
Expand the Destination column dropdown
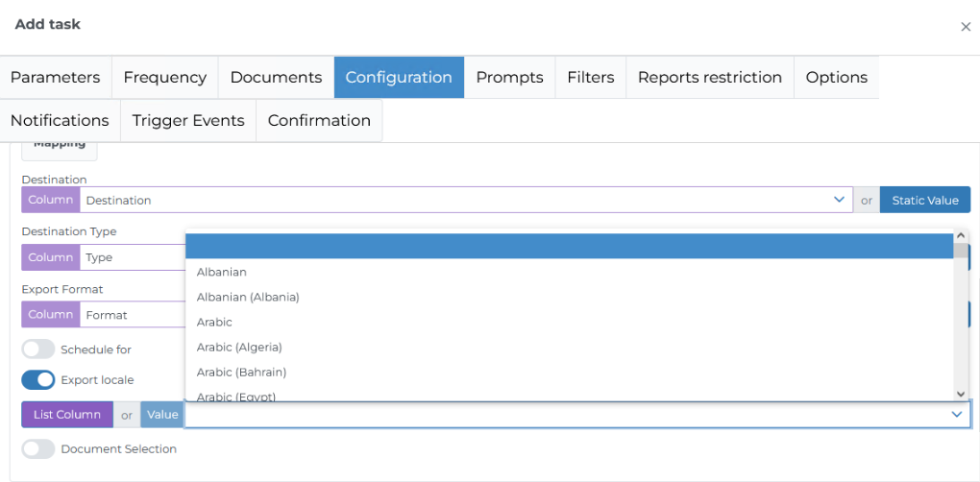point(839,200)
